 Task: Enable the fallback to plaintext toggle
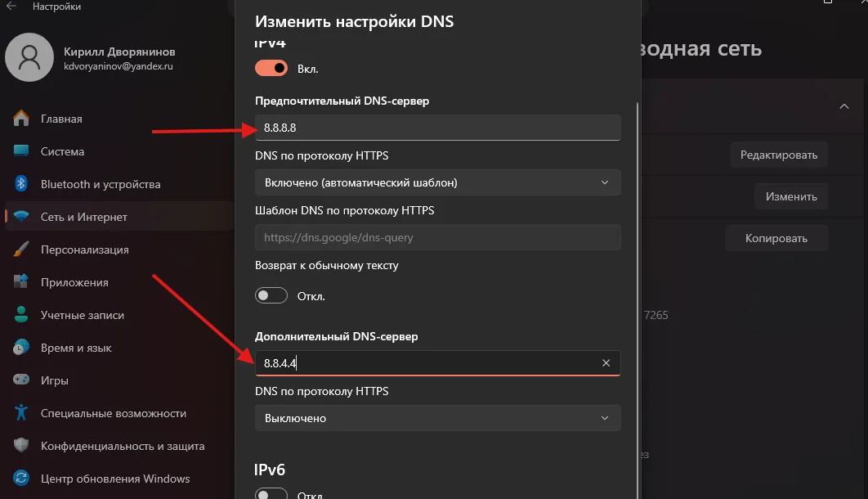coord(271,295)
